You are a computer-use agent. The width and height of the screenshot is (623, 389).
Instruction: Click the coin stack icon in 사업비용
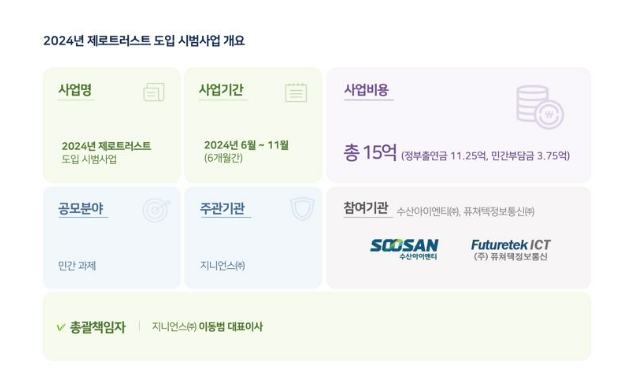[540, 107]
